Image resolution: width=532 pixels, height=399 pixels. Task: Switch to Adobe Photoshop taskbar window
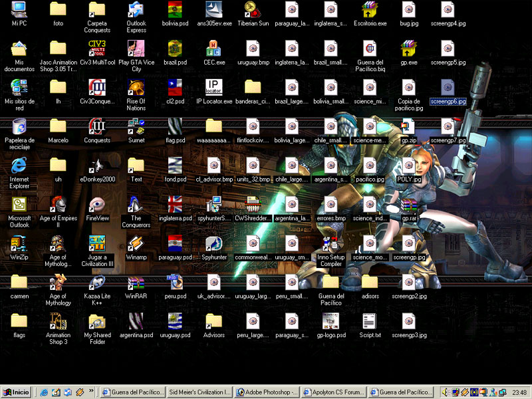click(267, 392)
